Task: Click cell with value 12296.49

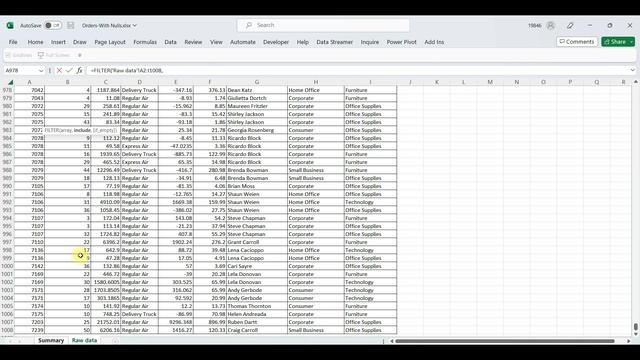Action: [105, 170]
